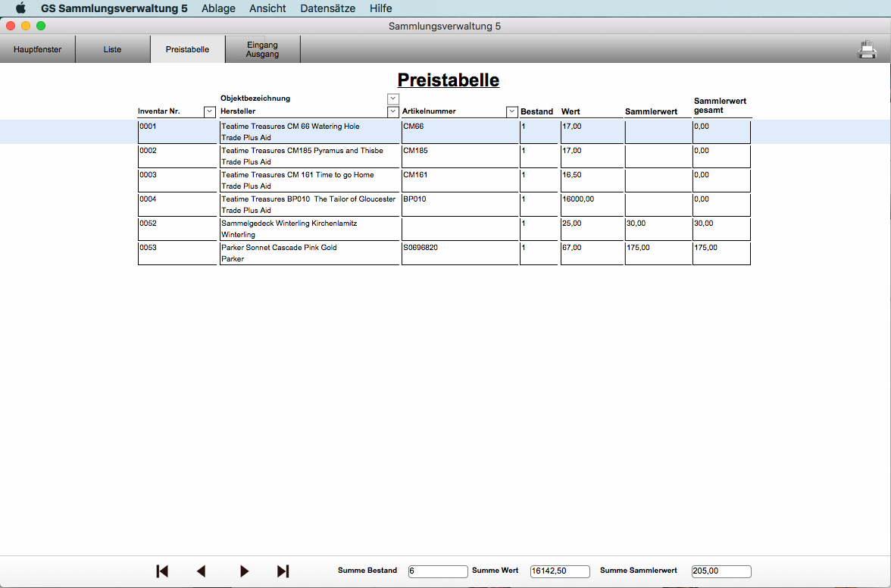The height and width of the screenshot is (588, 891).
Task: Open the Hersteller sort dropdown
Action: pyautogui.click(x=392, y=111)
